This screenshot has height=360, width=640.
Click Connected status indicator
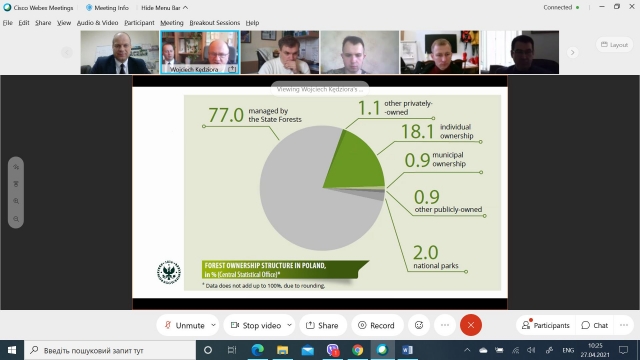coord(561,7)
